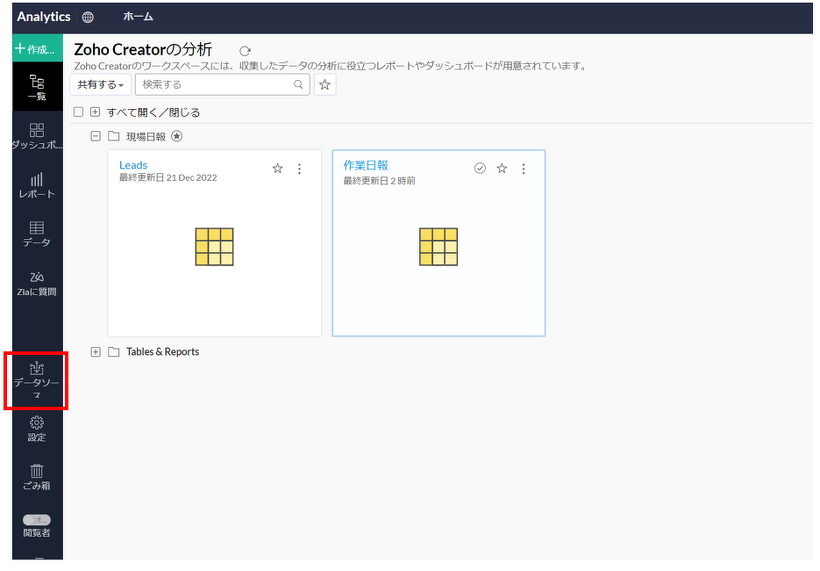
Task: Open the Ask Zia sidebar item
Action: pos(37,283)
